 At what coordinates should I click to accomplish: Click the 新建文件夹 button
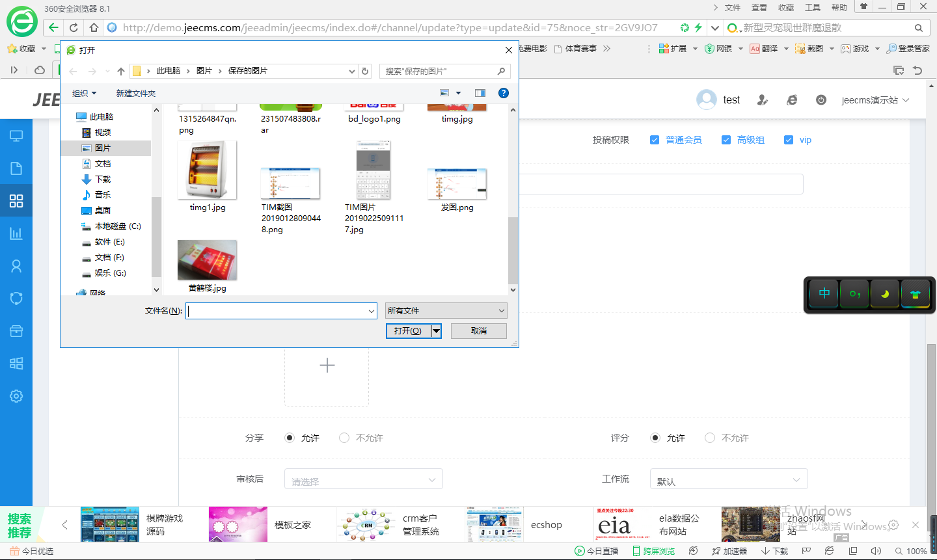point(136,94)
